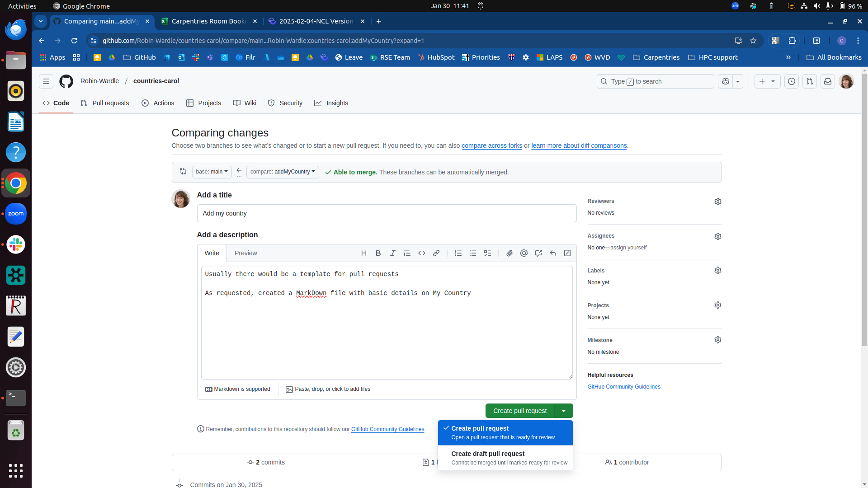Mention someone with the @ icon
This screenshot has height=488, width=868.
(x=524, y=253)
